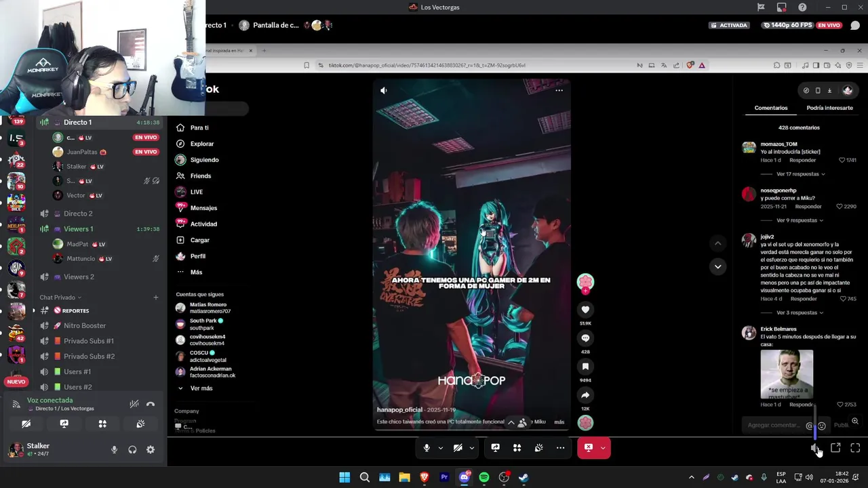868x488 pixels.
Task: Expand Ver más under followed accounts
Action: point(195,388)
